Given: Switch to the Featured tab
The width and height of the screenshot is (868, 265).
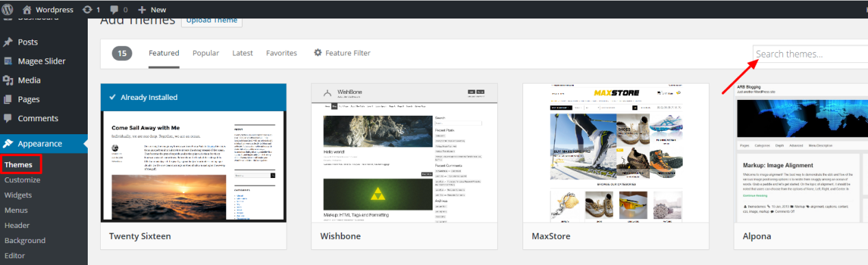Looking at the screenshot, I should [164, 53].
